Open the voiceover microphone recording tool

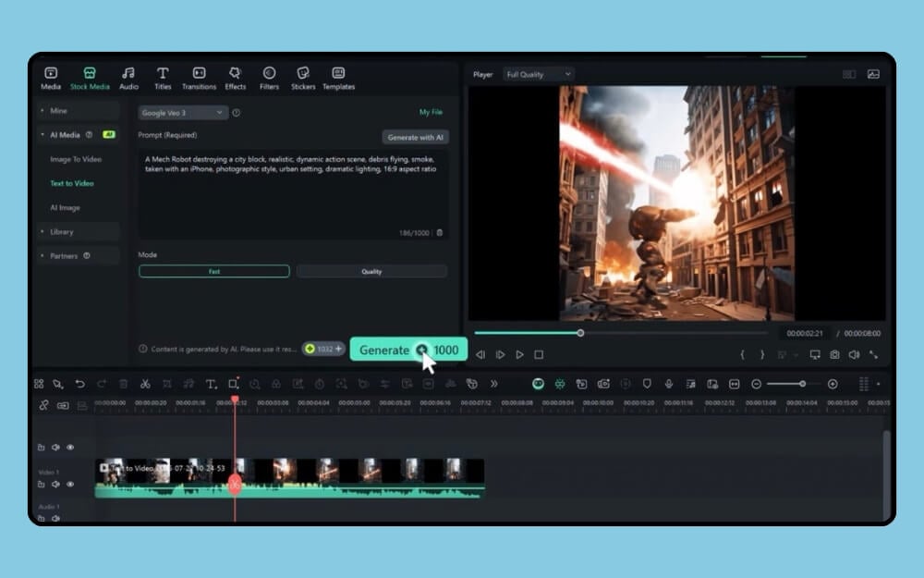669,383
